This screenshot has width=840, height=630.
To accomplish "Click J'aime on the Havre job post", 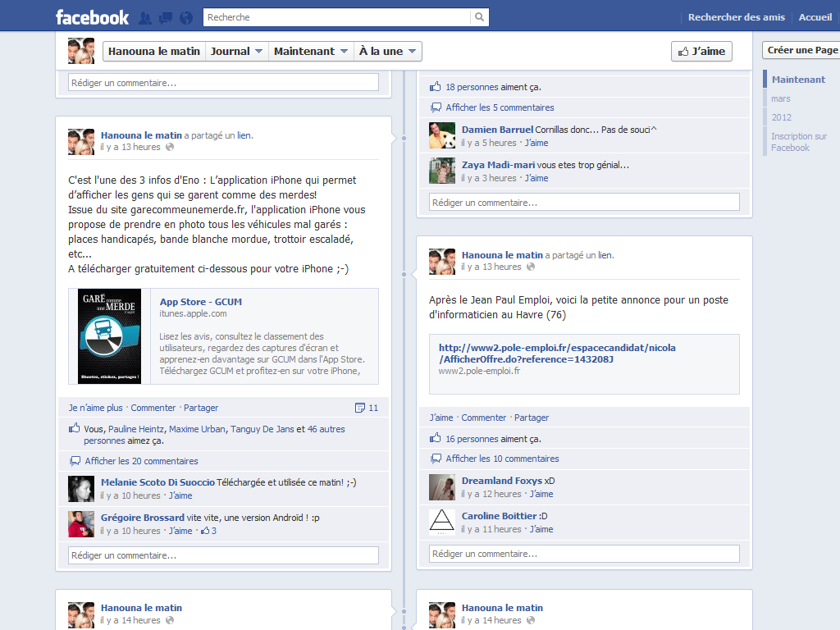I will coord(441,418).
